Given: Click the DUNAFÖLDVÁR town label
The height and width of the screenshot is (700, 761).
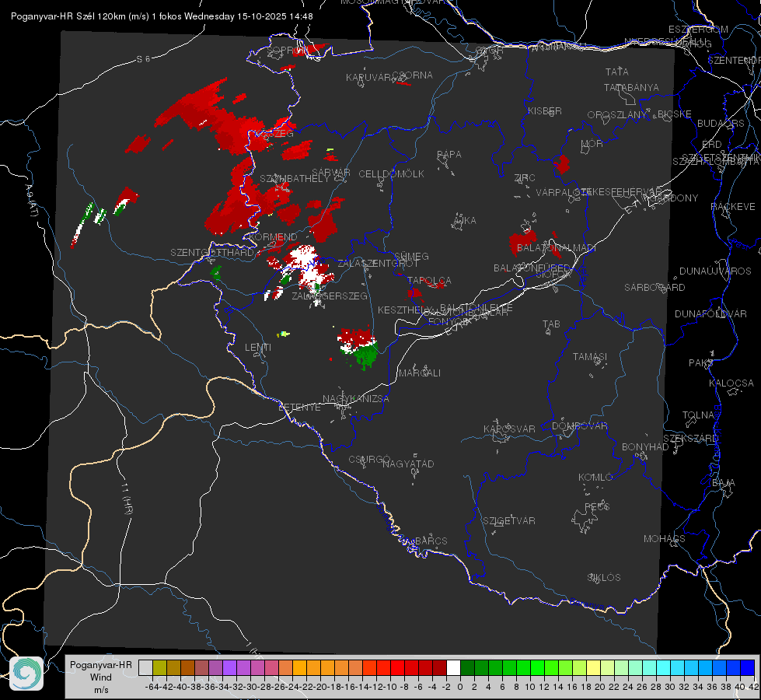Looking at the screenshot, I should [710, 314].
